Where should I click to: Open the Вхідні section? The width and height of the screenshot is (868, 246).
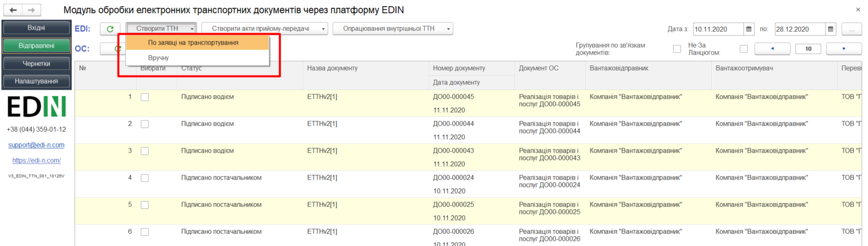tap(36, 28)
